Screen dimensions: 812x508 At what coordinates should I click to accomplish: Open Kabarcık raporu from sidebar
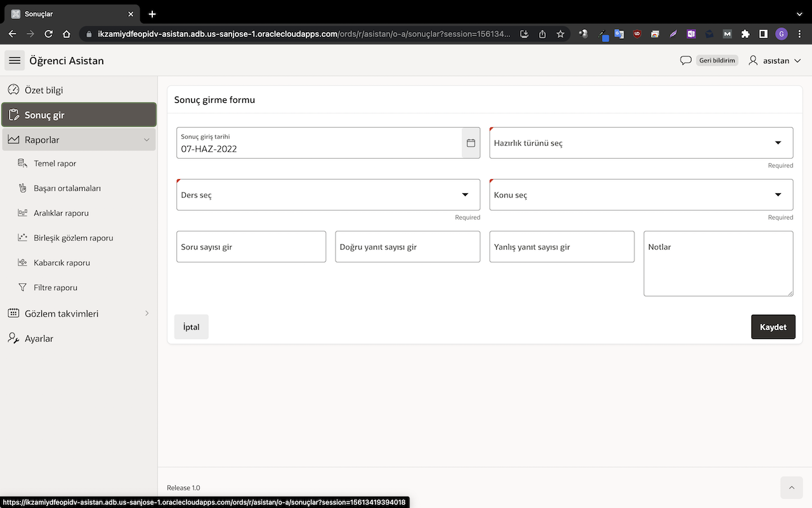62,263
